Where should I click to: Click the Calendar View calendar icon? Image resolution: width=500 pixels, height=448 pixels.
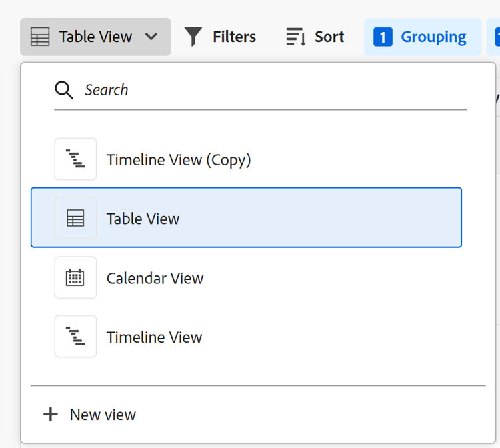[x=75, y=277]
